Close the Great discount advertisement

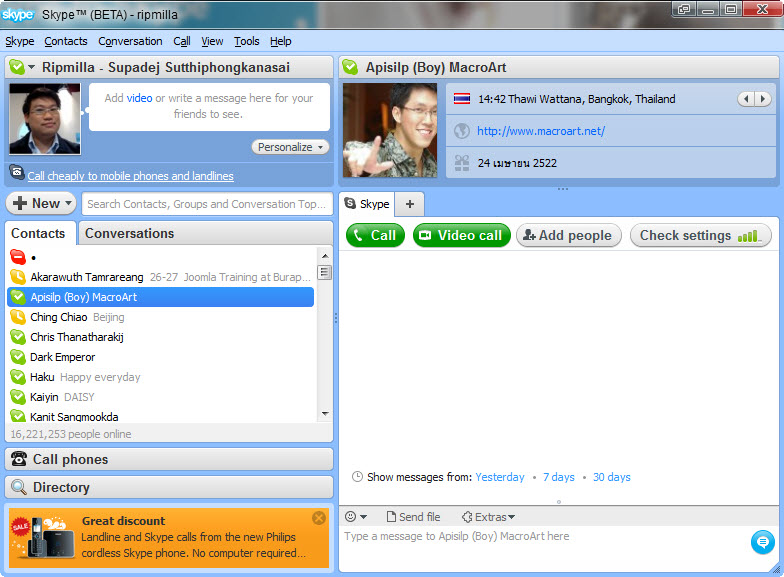(318, 518)
